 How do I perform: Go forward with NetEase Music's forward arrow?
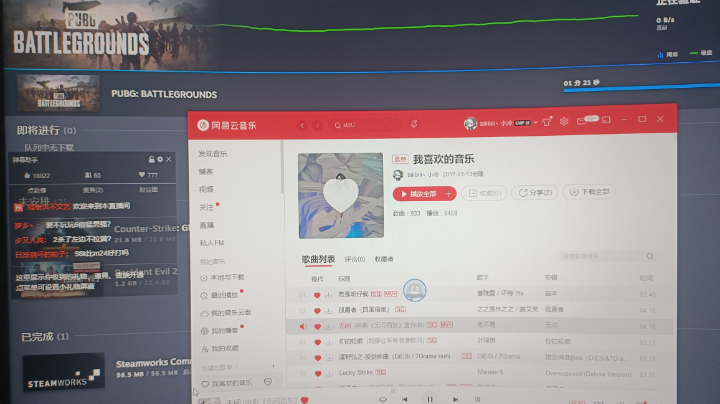tap(317, 125)
